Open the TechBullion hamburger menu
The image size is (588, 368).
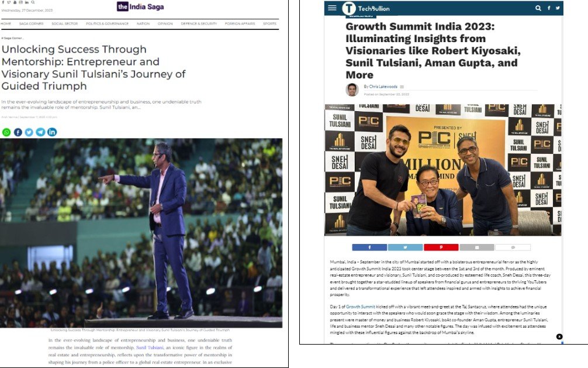coord(332,8)
